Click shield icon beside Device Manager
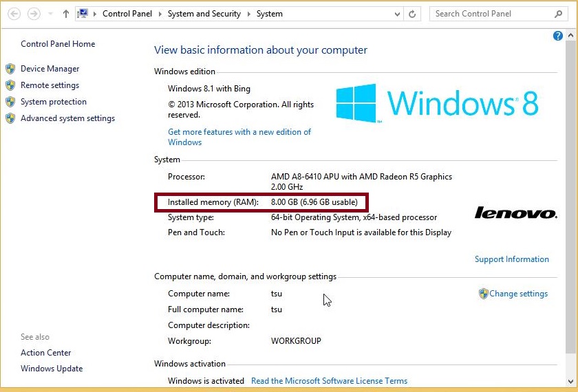Image resolution: width=578 pixels, height=392 pixels. (x=10, y=69)
